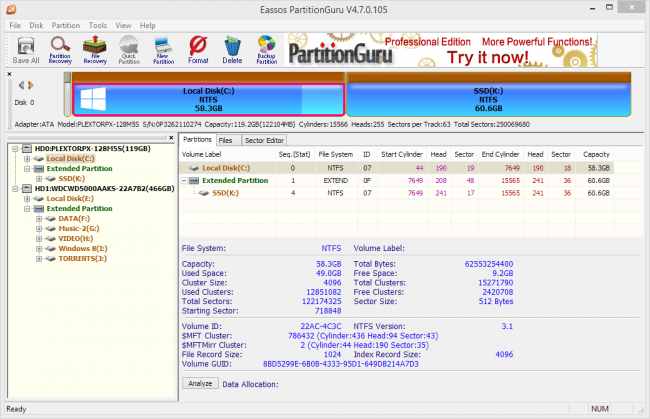
Task: Open the Disk menu
Action: click(36, 25)
